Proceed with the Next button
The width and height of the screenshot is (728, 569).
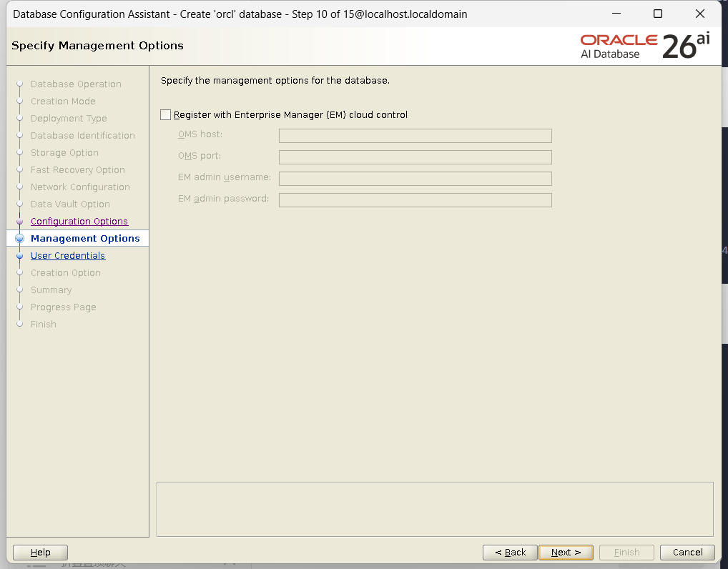coord(566,553)
